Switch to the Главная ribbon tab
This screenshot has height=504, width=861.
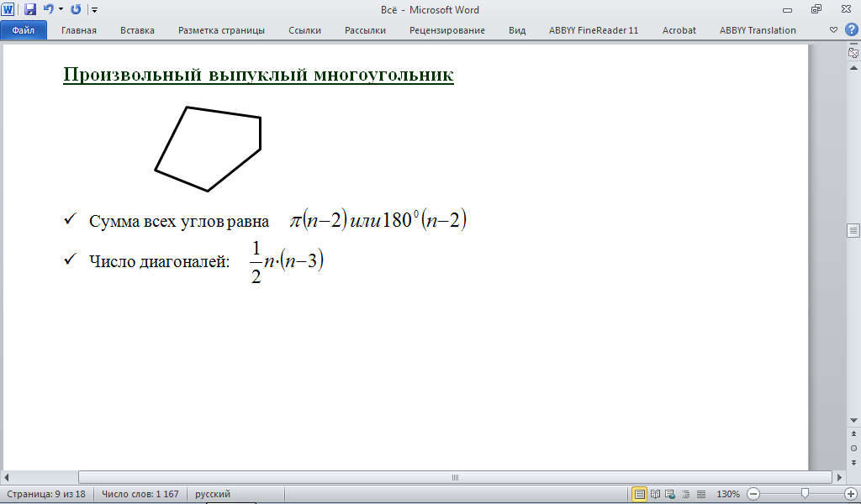tap(78, 30)
